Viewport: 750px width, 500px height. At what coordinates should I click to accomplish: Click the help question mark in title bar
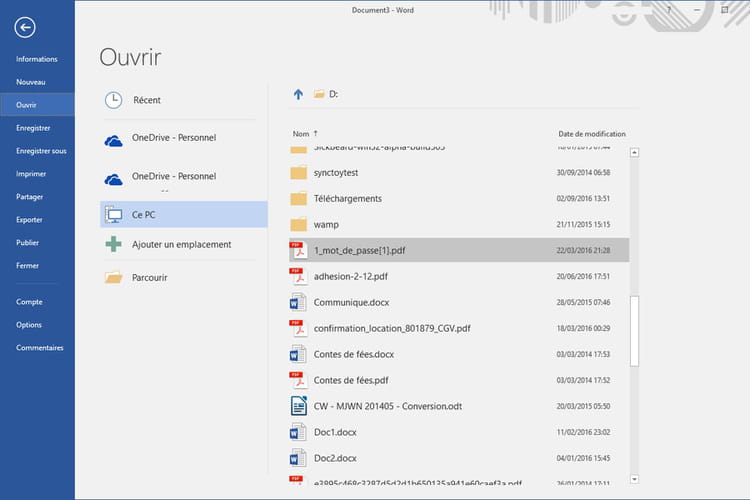pyautogui.click(x=669, y=10)
